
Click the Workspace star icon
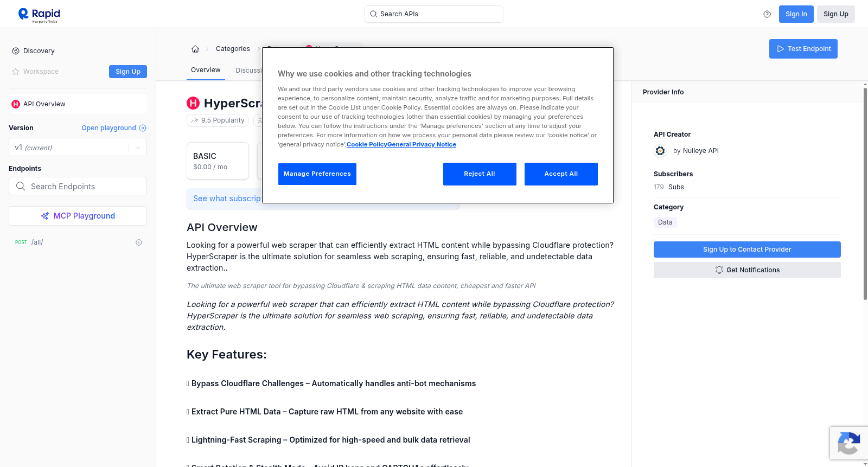pyautogui.click(x=16, y=72)
